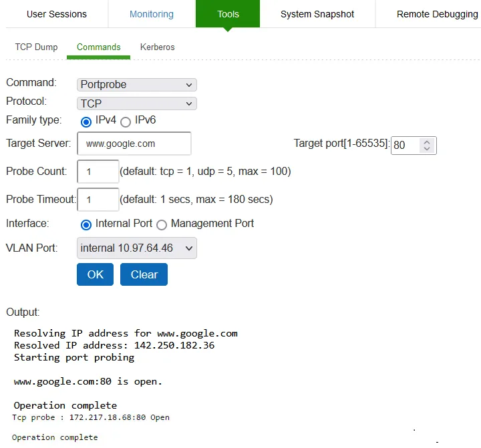The height and width of the screenshot is (448, 481).
Task: Click the 'Resolved IP address: 142.250.182.36' output line
Action: click(x=114, y=345)
